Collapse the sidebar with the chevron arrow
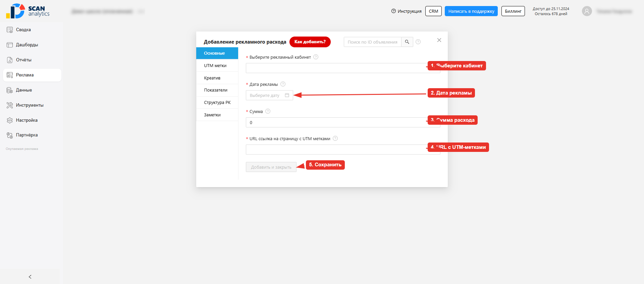The image size is (644, 284). [30, 277]
